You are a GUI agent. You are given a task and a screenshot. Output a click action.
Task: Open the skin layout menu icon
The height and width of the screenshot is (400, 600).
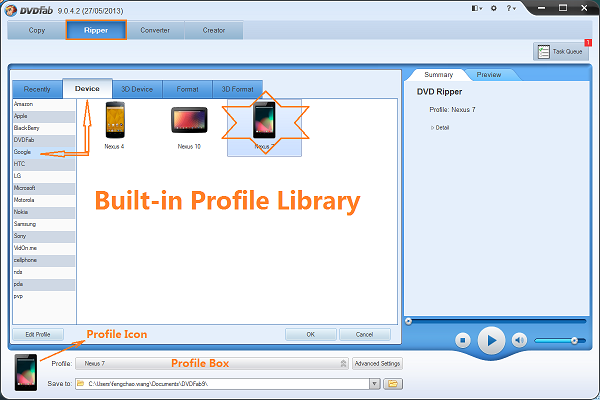(477, 8)
